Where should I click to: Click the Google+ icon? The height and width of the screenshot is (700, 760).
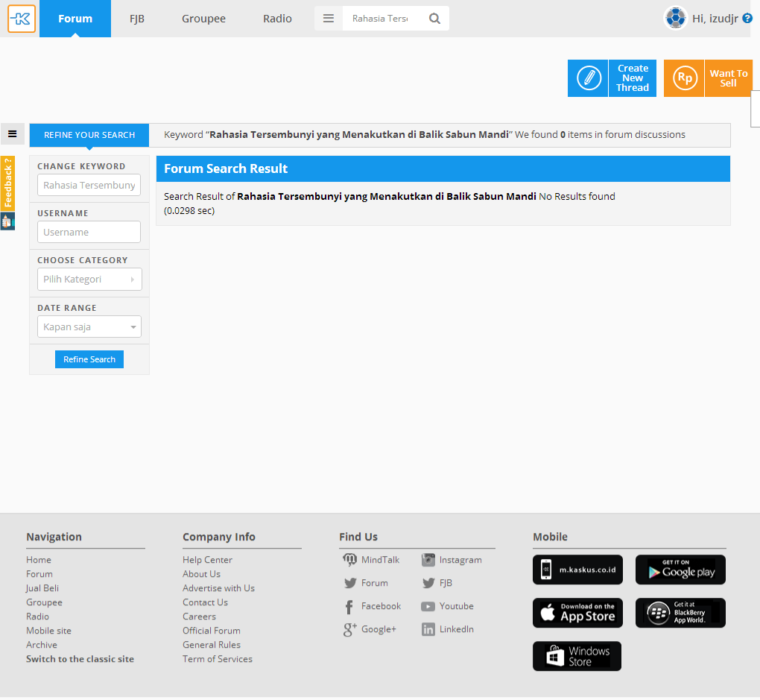pyautogui.click(x=350, y=630)
